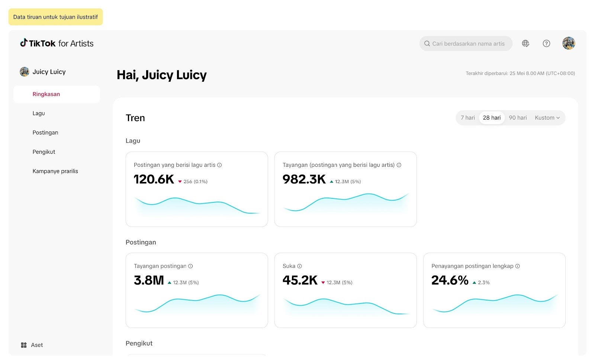Select the 7 hari time range
This screenshot has width=595, height=364.
coord(467,118)
